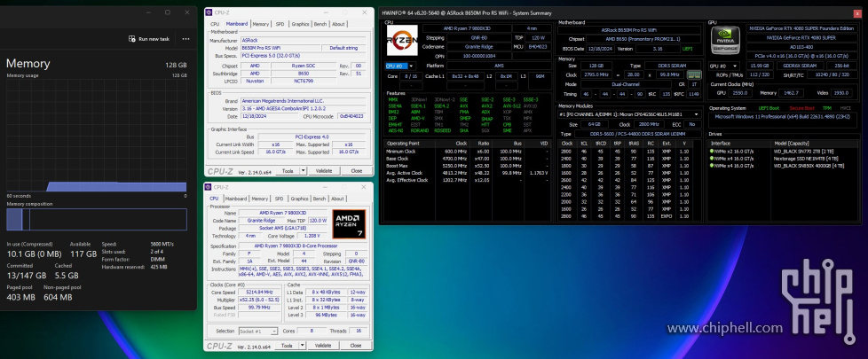This screenshot has width=868, height=359.
Task: Click the NVIDIA GeForce logo in HWiNFO
Action: (725, 41)
